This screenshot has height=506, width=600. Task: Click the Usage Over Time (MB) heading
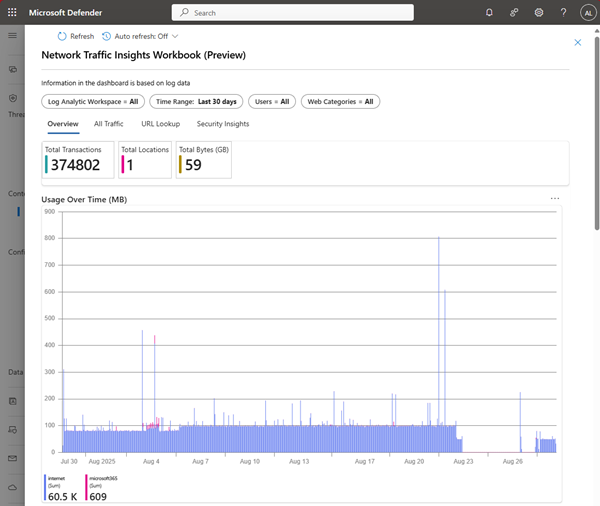pos(84,199)
